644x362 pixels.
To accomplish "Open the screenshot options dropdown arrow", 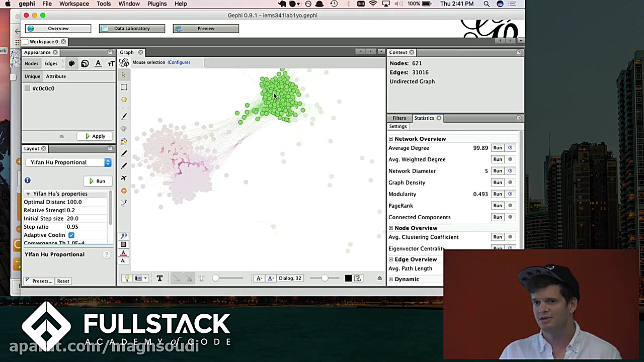I will (x=145, y=278).
